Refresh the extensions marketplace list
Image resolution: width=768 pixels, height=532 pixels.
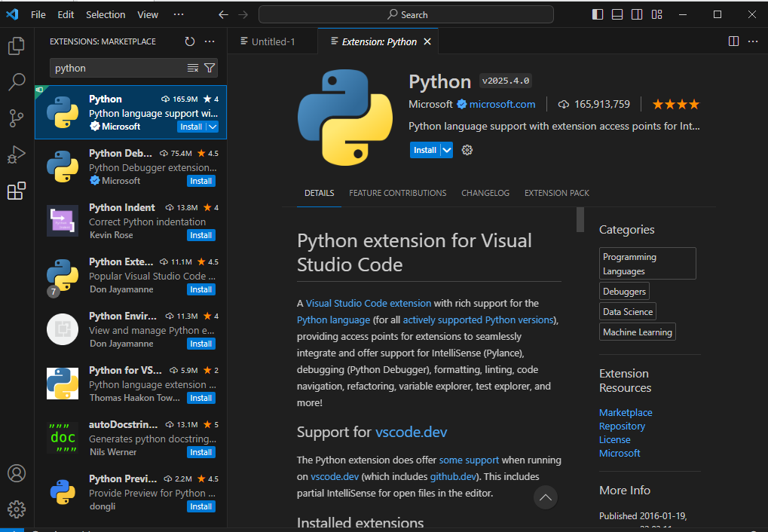[190, 41]
